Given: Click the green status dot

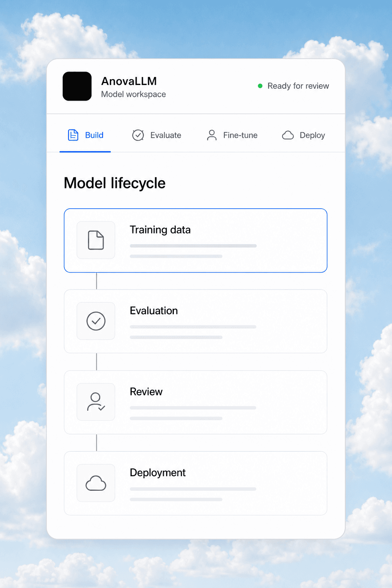Looking at the screenshot, I should click(x=260, y=86).
